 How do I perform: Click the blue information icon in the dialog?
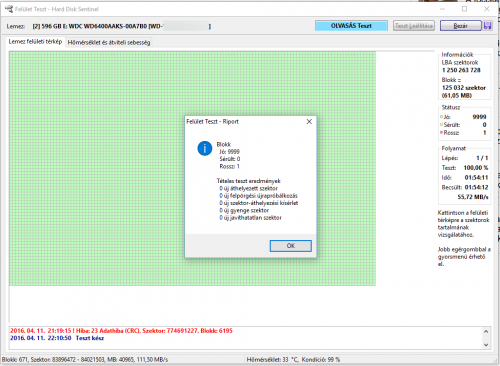point(205,148)
